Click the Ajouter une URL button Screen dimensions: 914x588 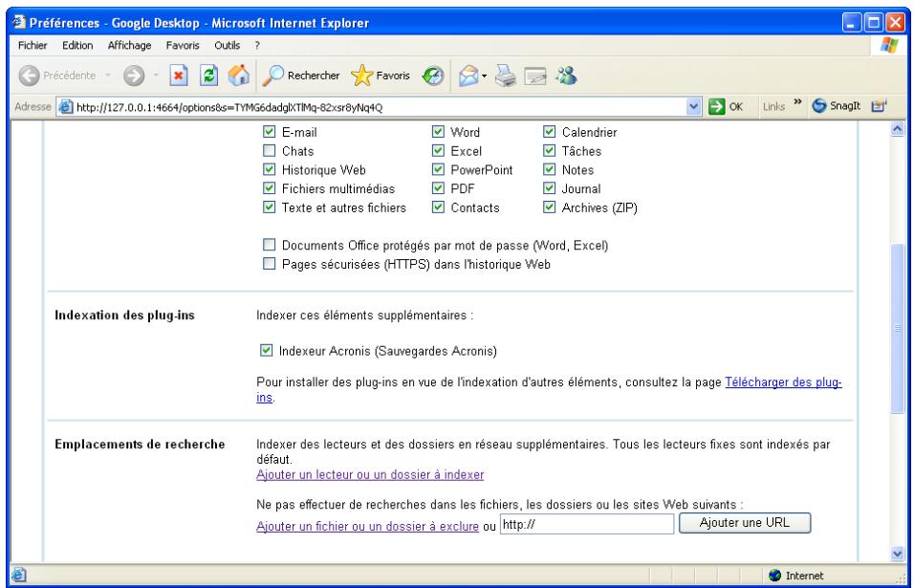(745, 523)
